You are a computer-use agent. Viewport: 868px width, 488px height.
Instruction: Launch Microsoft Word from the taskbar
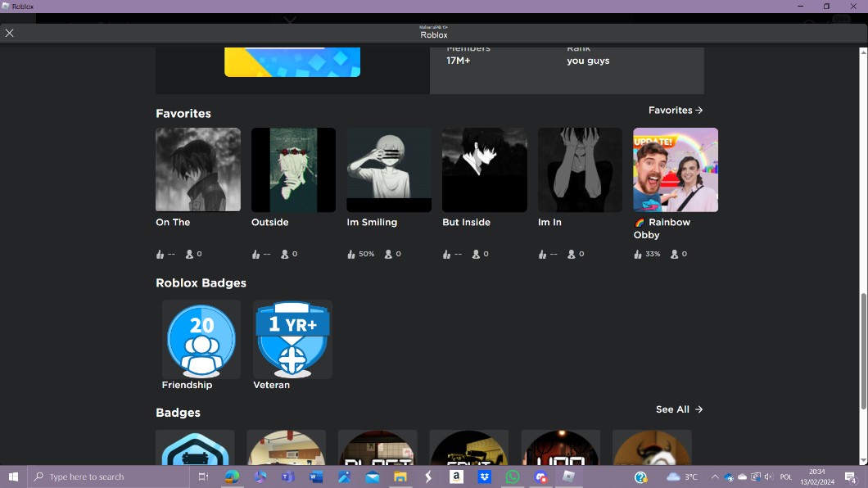316,477
